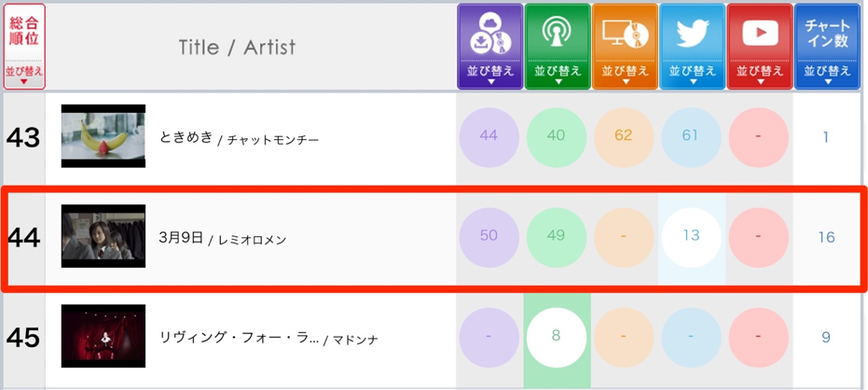Open the Madonna song thumbnail at rank 45
The width and height of the screenshot is (868, 390).
click(103, 336)
